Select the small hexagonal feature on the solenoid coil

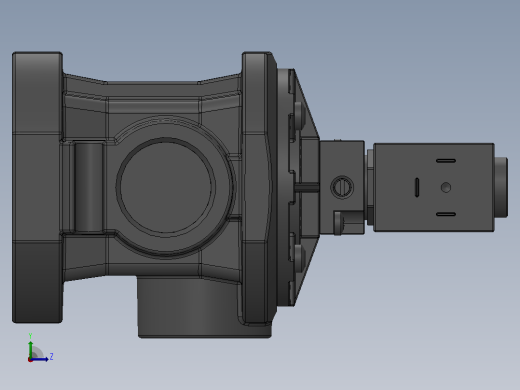446,187
